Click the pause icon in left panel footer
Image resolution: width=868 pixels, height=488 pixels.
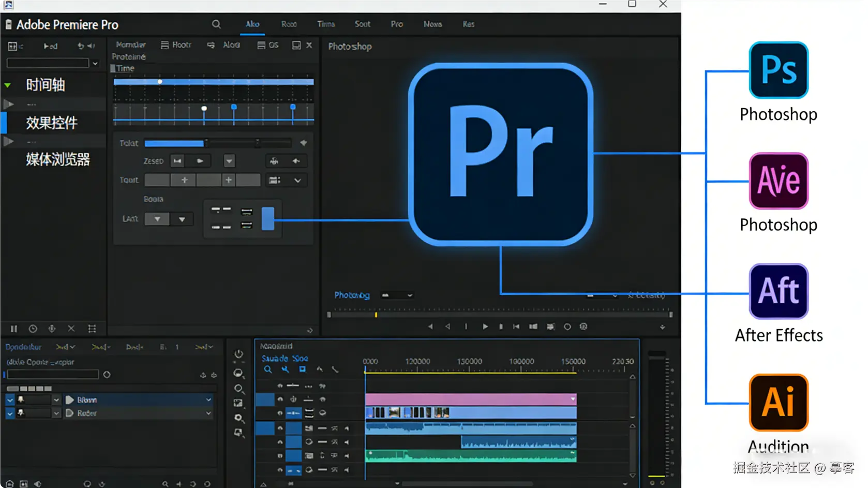(x=14, y=329)
